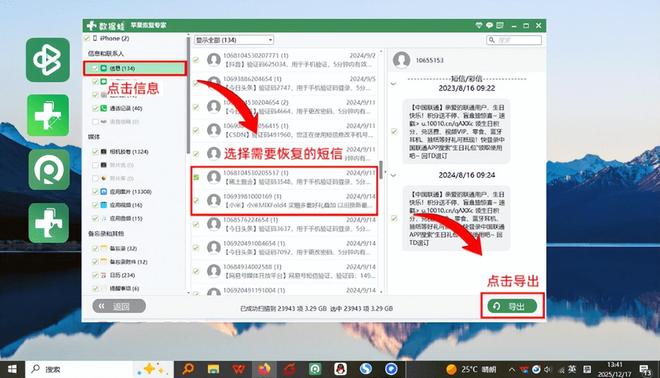This screenshot has width=660, height=378.
Task: Click the volume icon in the system tray
Action: (x=547, y=370)
